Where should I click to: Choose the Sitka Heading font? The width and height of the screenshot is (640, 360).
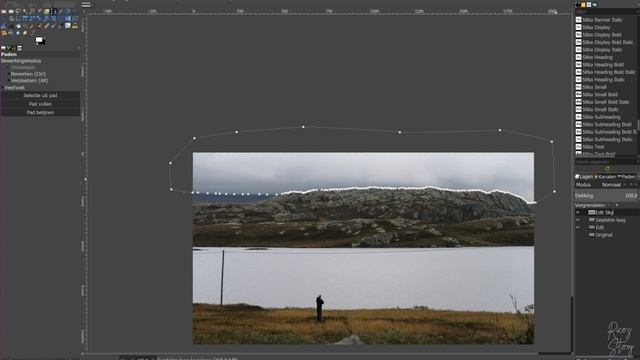click(597, 57)
